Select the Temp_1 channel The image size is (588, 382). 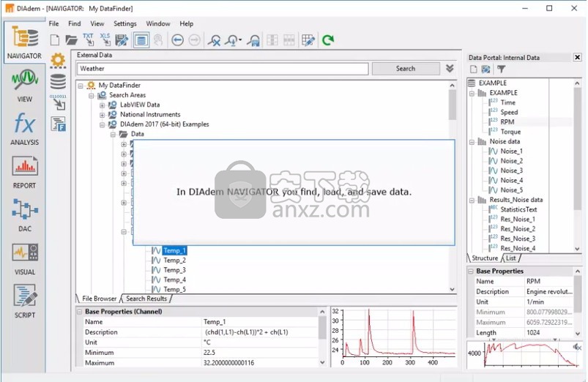(175, 250)
